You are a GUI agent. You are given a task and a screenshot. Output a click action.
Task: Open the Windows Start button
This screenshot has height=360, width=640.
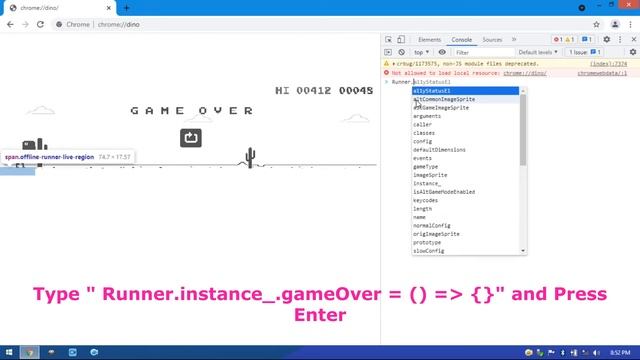click(x=9, y=352)
